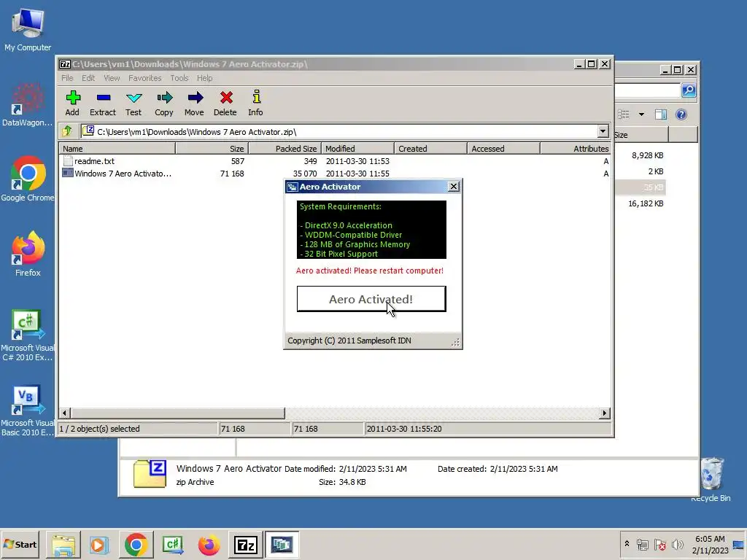Run the Test archive tool

tap(133, 104)
